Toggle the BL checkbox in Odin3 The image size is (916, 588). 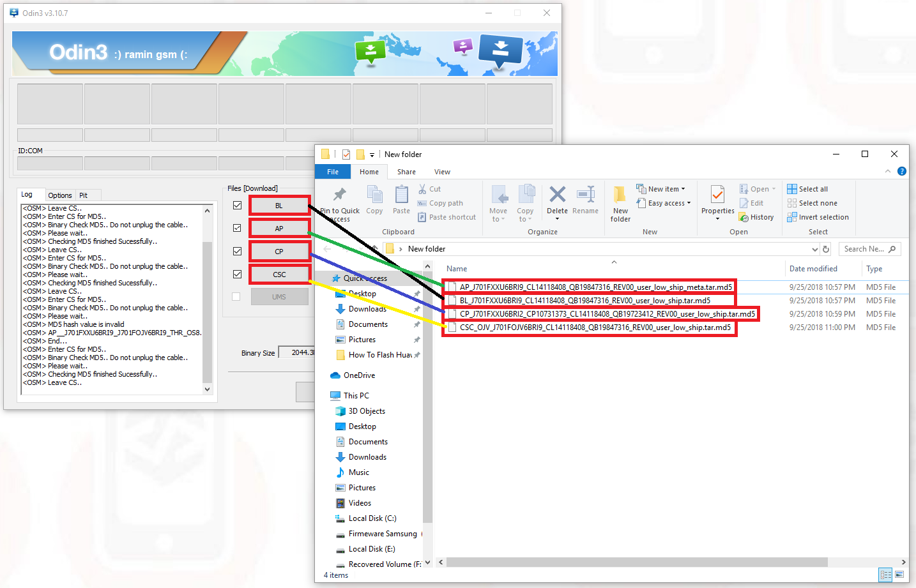click(237, 206)
